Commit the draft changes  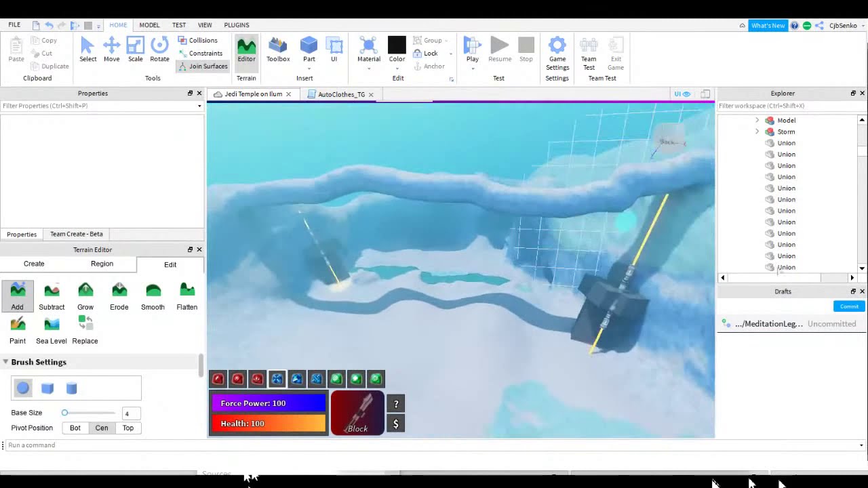point(849,306)
